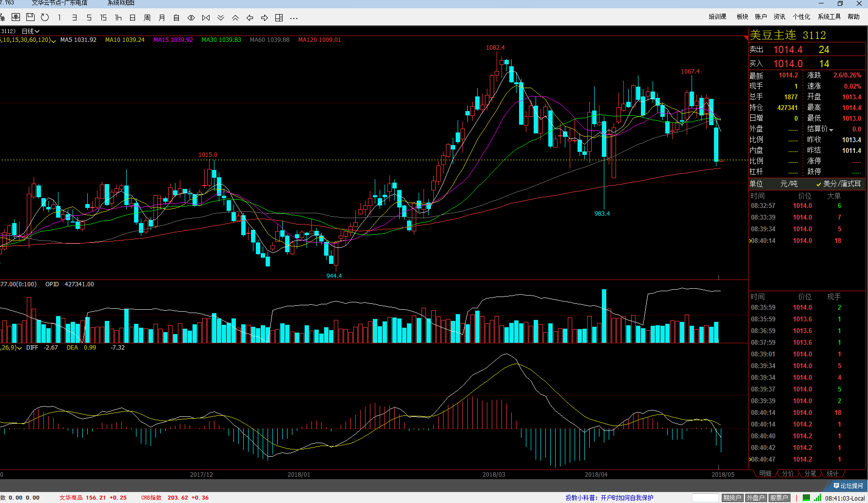This screenshot has width=868, height=503.
Task: Click the 论坛提问 button
Action: point(848,485)
